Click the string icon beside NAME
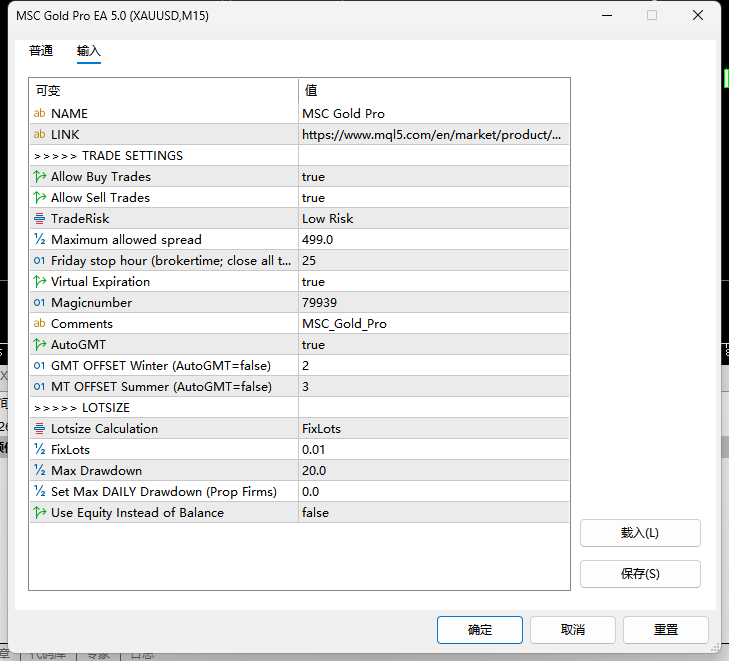 tap(40, 113)
